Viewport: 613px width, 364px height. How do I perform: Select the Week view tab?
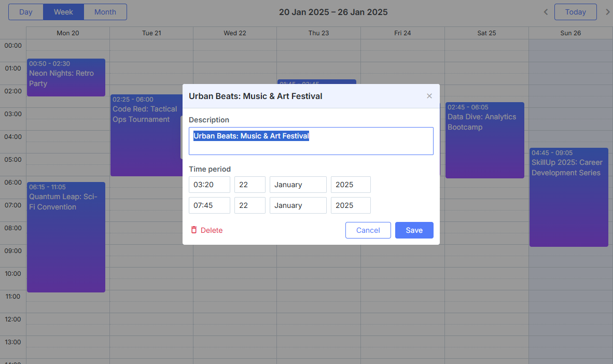click(63, 12)
